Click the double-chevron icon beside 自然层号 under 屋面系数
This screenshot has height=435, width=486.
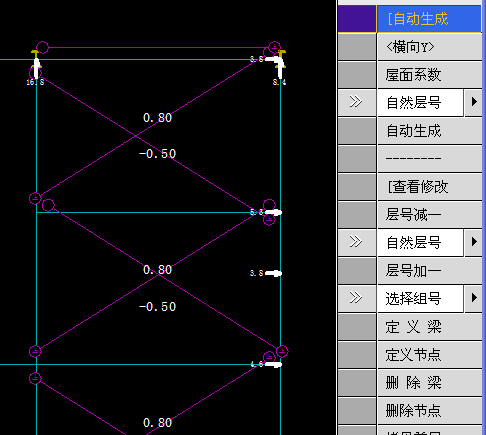356,102
